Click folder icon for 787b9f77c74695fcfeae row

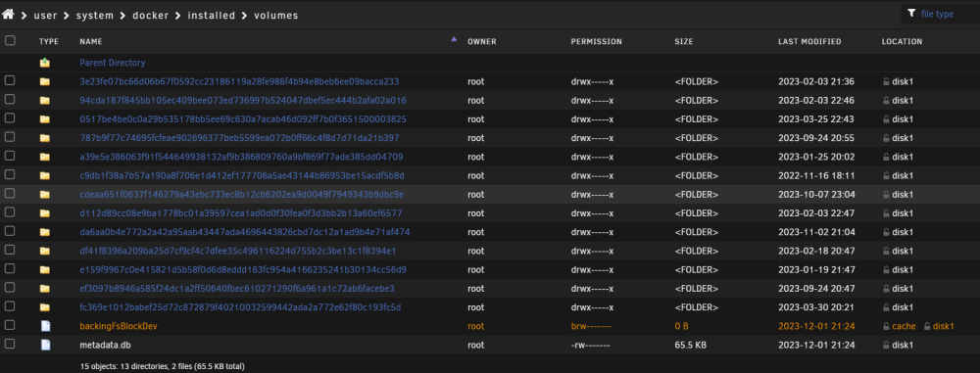click(x=44, y=138)
